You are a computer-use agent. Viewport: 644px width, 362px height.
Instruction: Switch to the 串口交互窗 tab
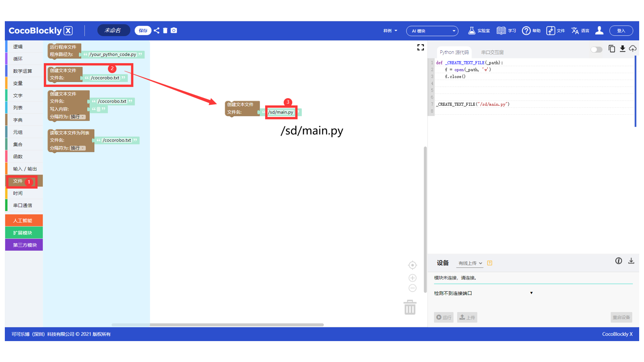click(x=492, y=52)
